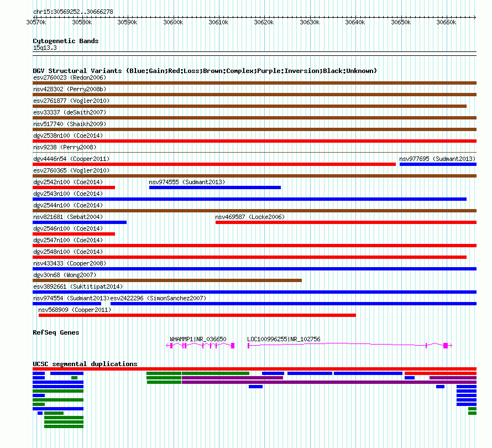Open esv2760365 (Vogler2010) variant label
Viewport: 492px width, 448px height.
[x=71, y=170]
